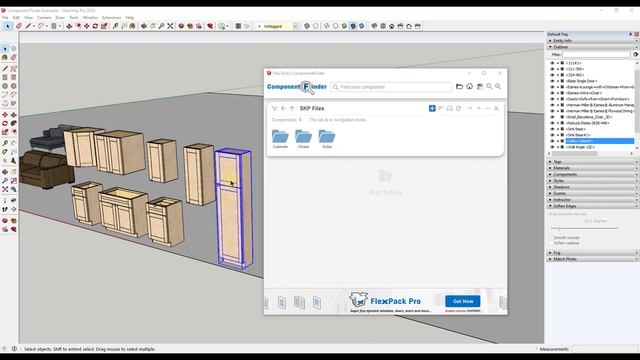Go to home in ComponentFinder header
640x360 pixels.
tap(469, 87)
